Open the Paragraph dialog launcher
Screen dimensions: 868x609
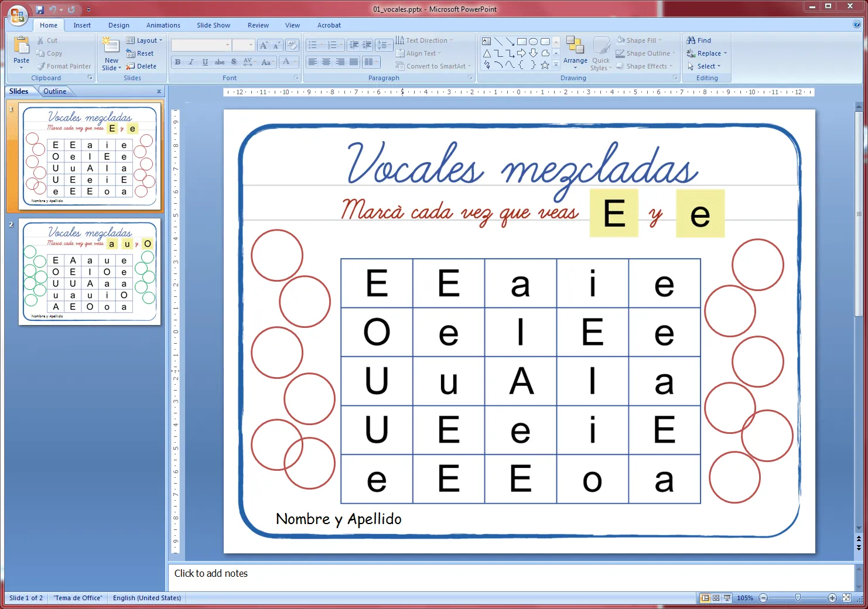[470, 78]
